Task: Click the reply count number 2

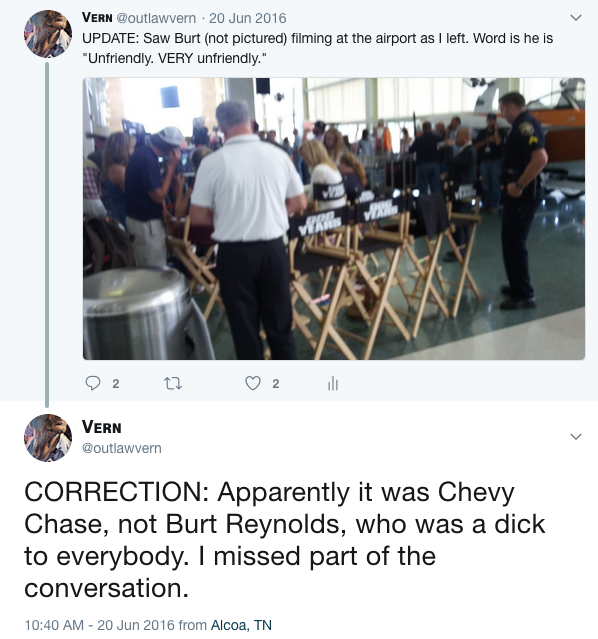Action: (116, 383)
